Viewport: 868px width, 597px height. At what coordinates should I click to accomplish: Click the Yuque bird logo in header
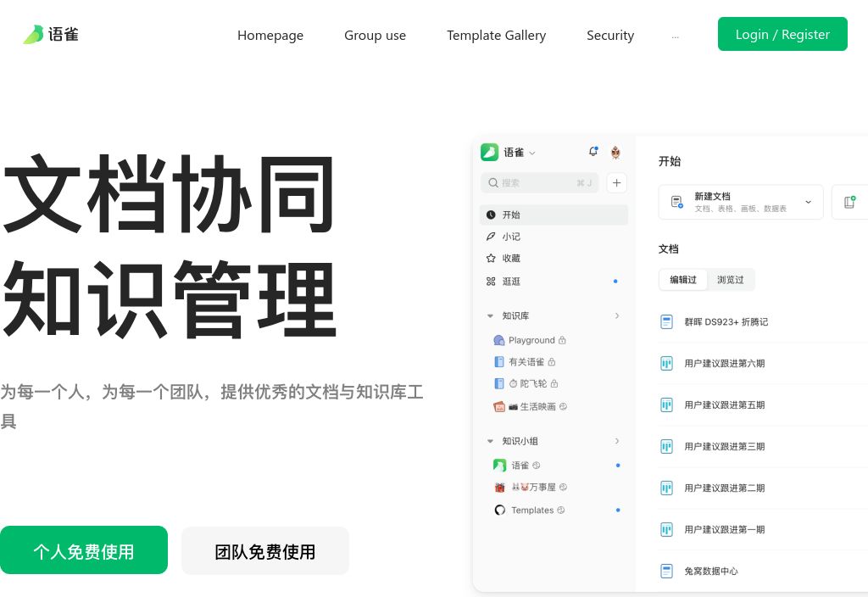(x=34, y=35)
